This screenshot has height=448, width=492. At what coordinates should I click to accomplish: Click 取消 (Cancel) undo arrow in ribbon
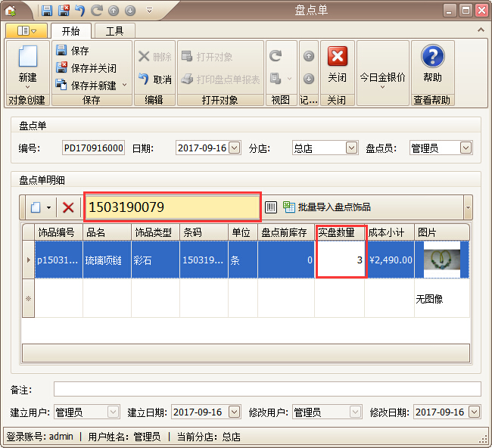pyautogui.click(x=154, y=79)
